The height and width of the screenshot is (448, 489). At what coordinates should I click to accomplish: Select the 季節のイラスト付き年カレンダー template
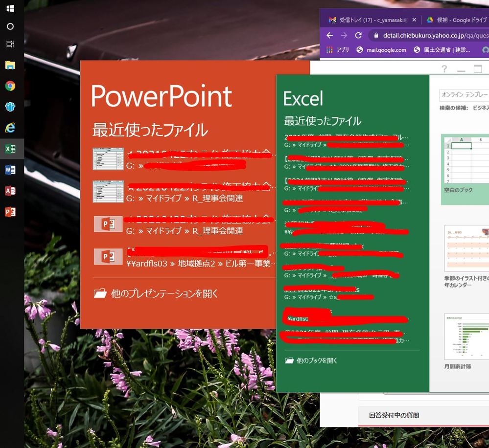point(466,257)
